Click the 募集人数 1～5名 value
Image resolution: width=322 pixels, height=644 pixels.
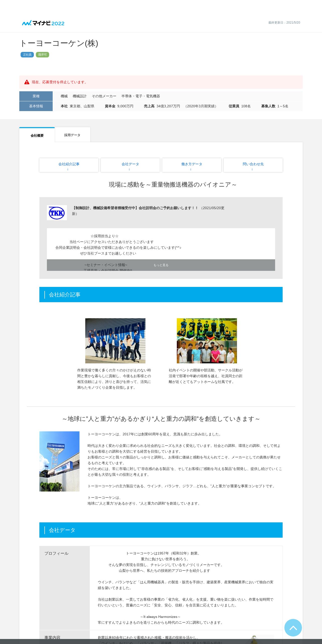point(275,106)
